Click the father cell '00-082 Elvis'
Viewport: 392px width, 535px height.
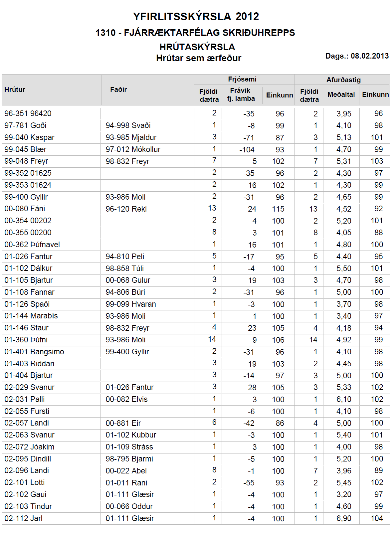127,399
